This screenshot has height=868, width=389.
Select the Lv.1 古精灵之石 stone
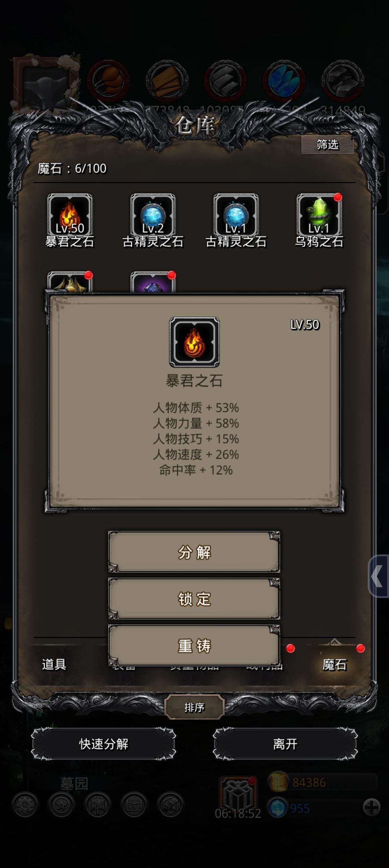click(236, 215)
